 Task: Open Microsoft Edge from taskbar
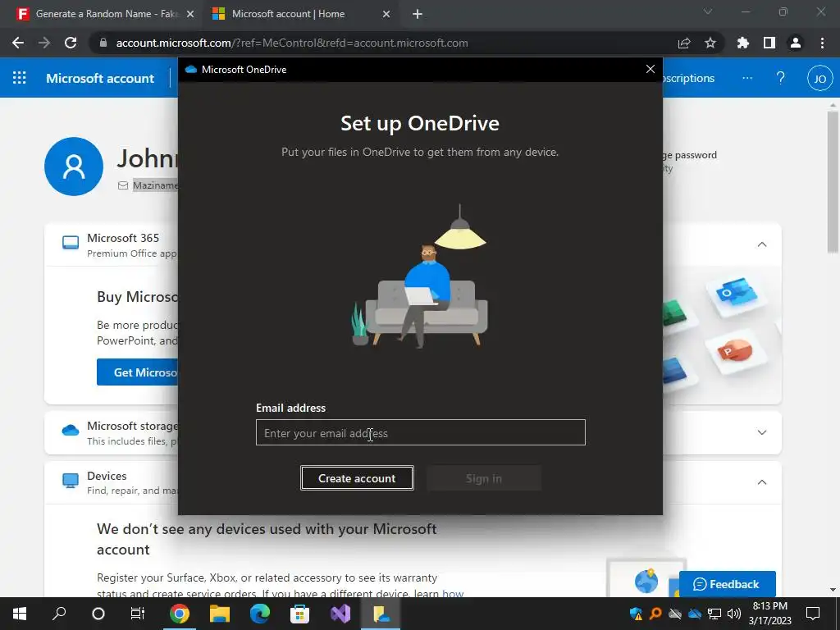point(260,614)
